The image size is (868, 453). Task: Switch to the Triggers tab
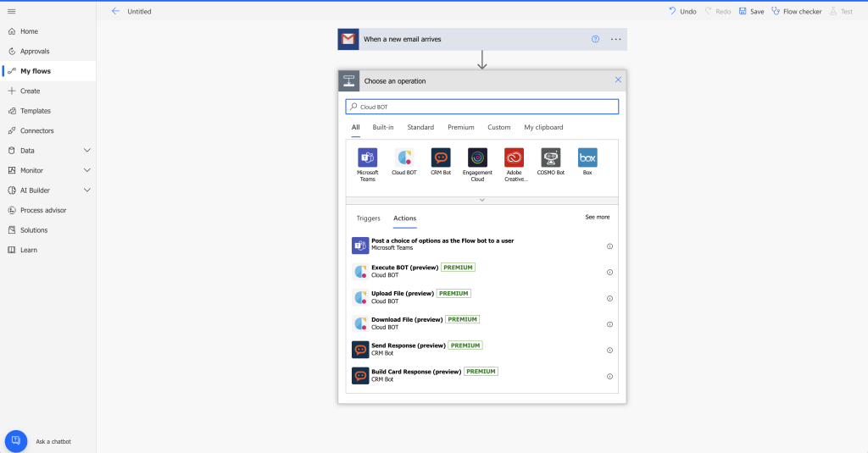368,218
